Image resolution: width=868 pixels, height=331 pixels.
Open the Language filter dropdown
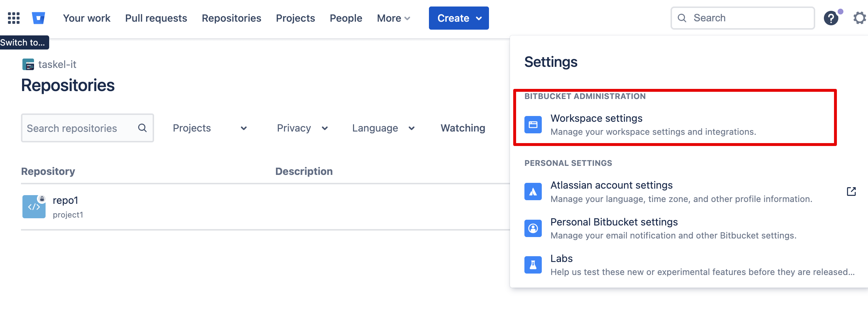point(383,128)
